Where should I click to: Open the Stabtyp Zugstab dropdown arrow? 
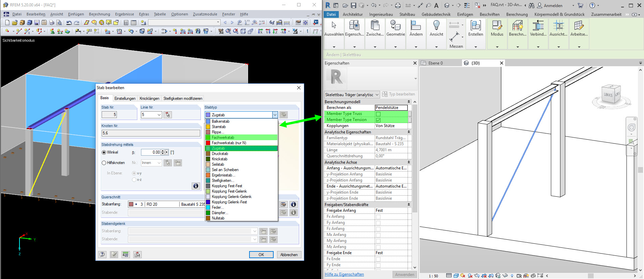(x=275, y=115)
